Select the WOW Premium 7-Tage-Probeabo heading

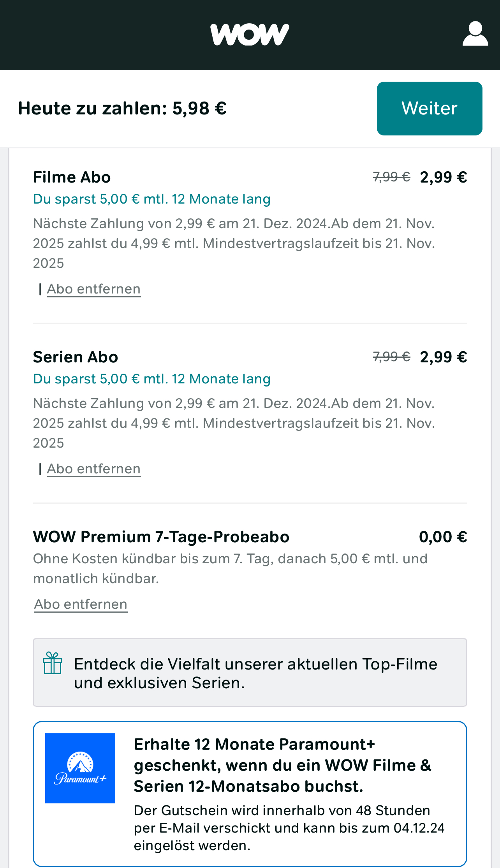coord(161,537)
